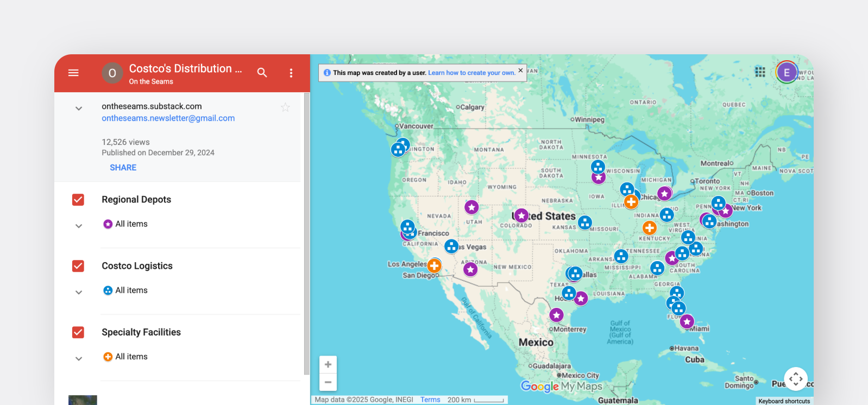Click the purple star marker near Monterrey
This screenshot has width=868, height=405.
coord(556,315)
